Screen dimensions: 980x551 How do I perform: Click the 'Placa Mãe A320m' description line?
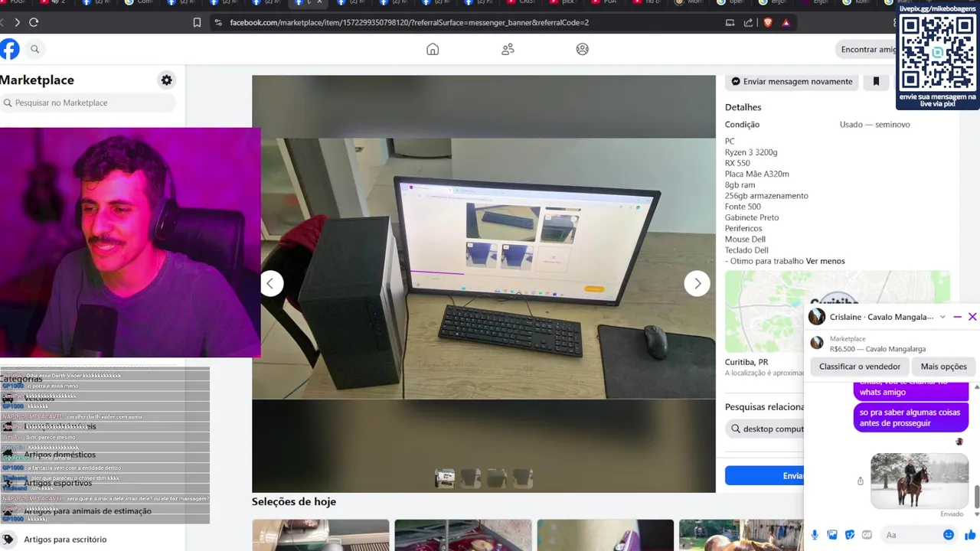pyautogui.click(x=757, y=174)
